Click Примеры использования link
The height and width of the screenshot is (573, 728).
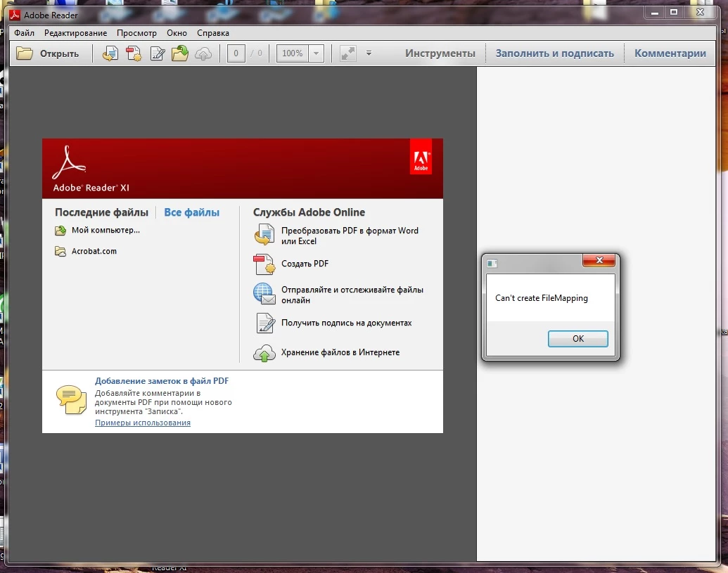pos(143,423)
